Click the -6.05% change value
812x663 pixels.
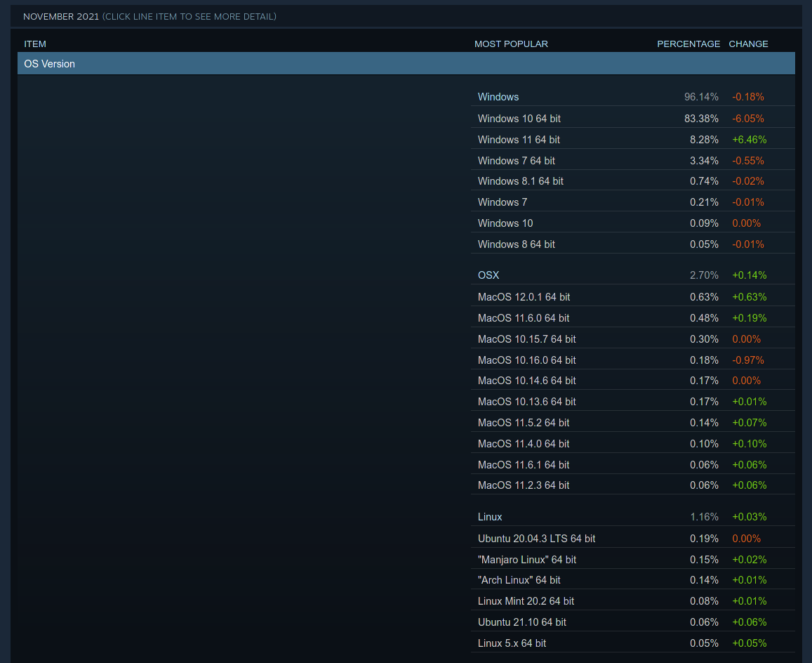[748, 119]
